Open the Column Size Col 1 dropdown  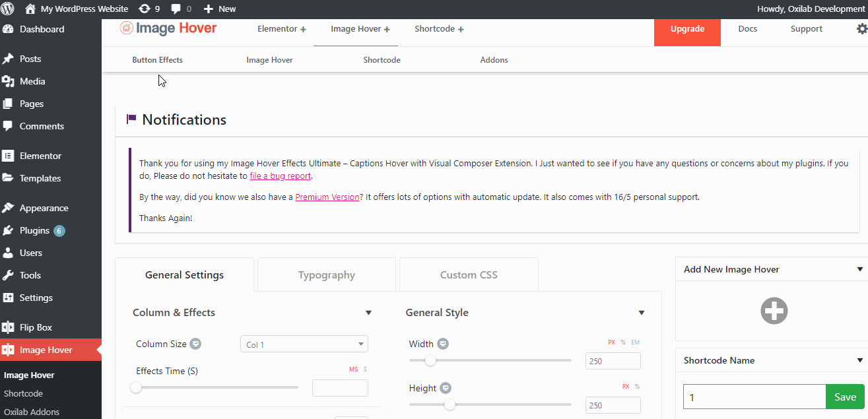pos(304,344)
